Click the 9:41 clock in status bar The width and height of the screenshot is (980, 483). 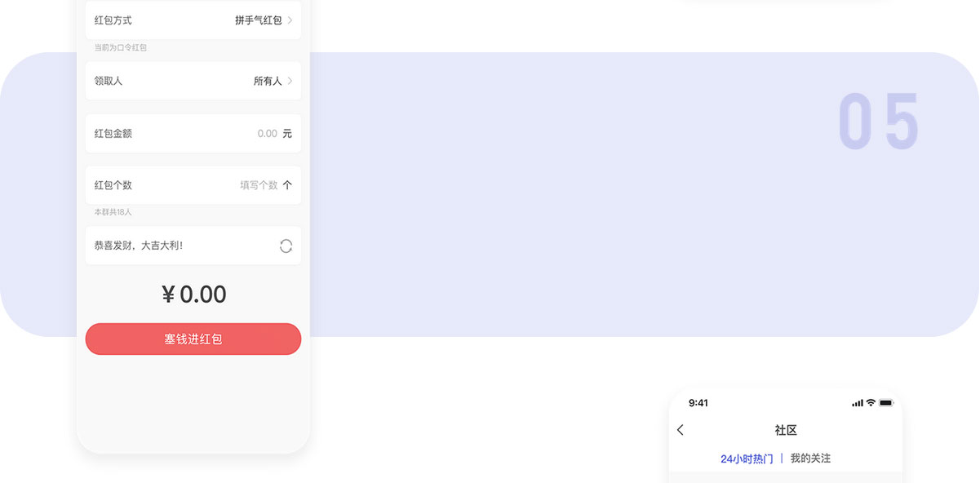(x=698, y=403)
